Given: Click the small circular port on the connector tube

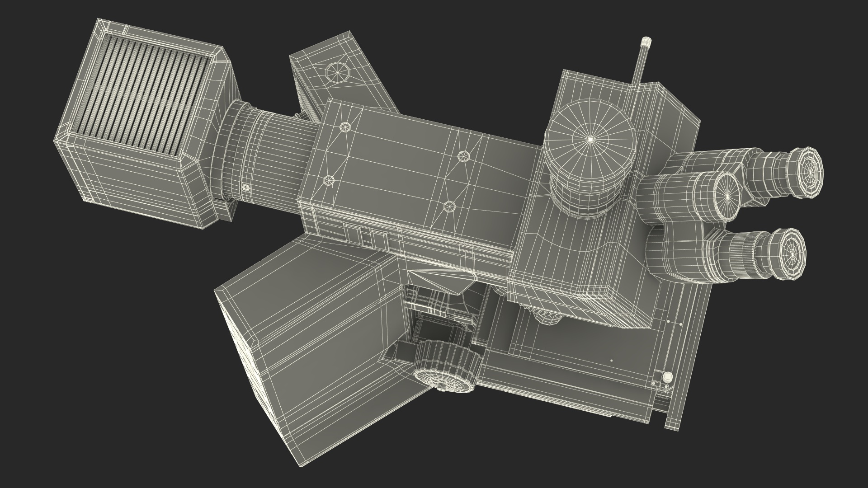Looking at the screenshot, I should (x=246, y=186).
